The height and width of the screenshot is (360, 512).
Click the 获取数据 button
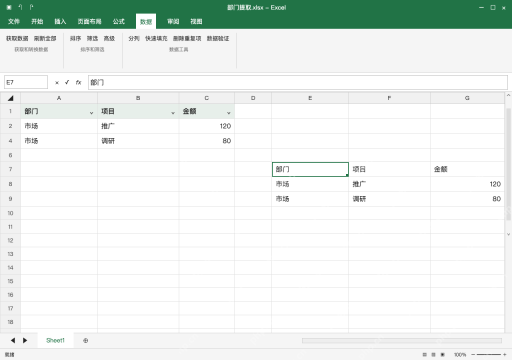(17, 39)
